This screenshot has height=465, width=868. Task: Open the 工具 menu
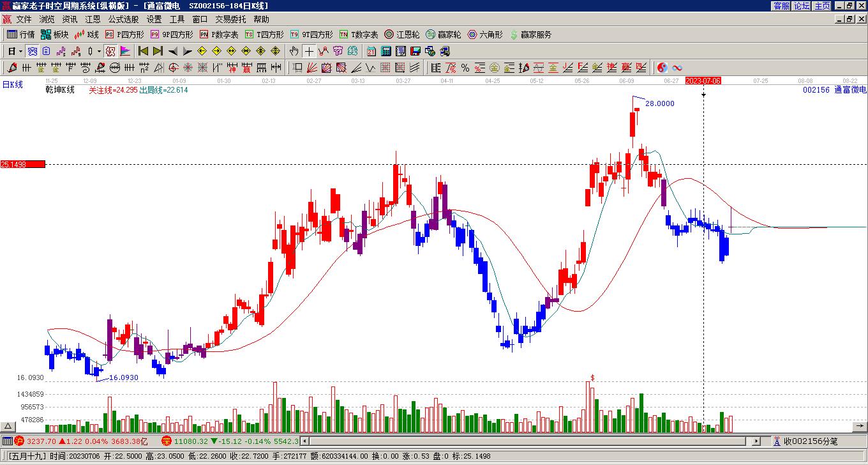(177, 20)
